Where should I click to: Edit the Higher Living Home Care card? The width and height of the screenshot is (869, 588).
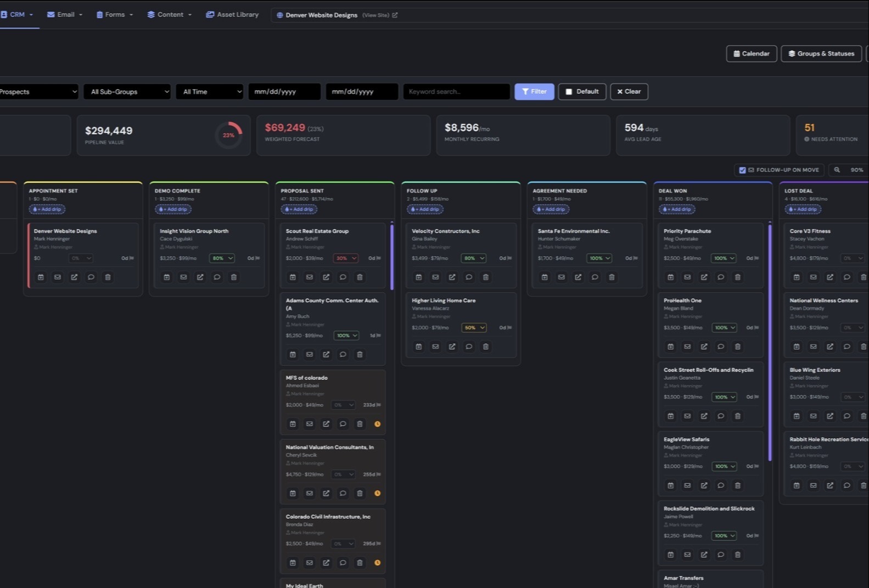[452, 346]
